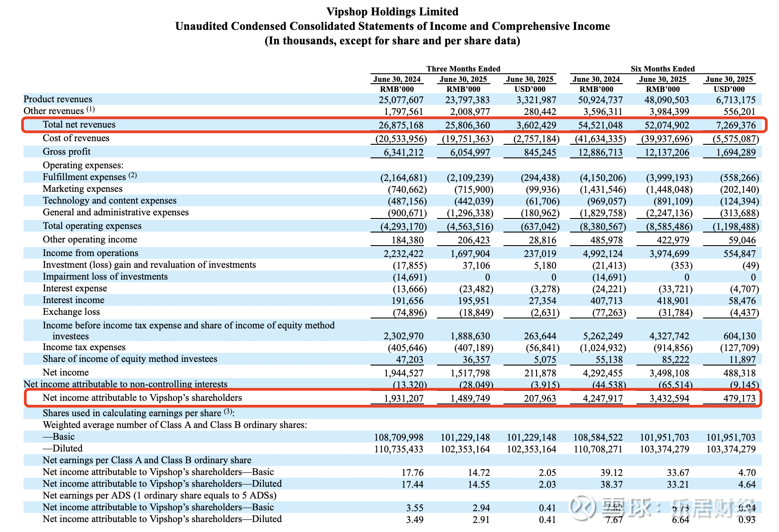Select gross profit value 12,137,206
The image size is (779, 532).
point(667,152)
